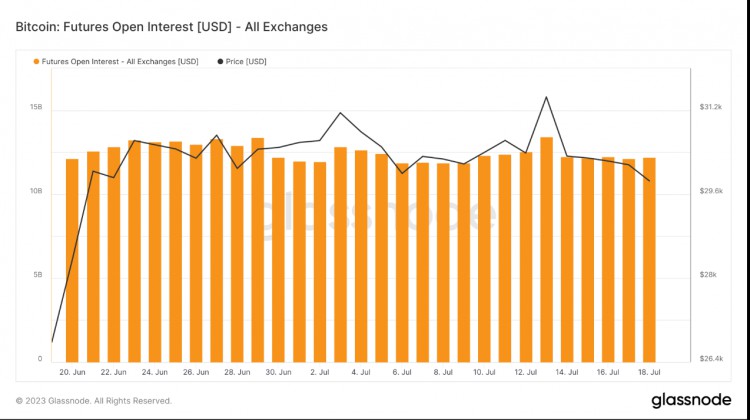750x420 pixels.
Task: Click the 5B label on left axis
Action: (37, 275)
